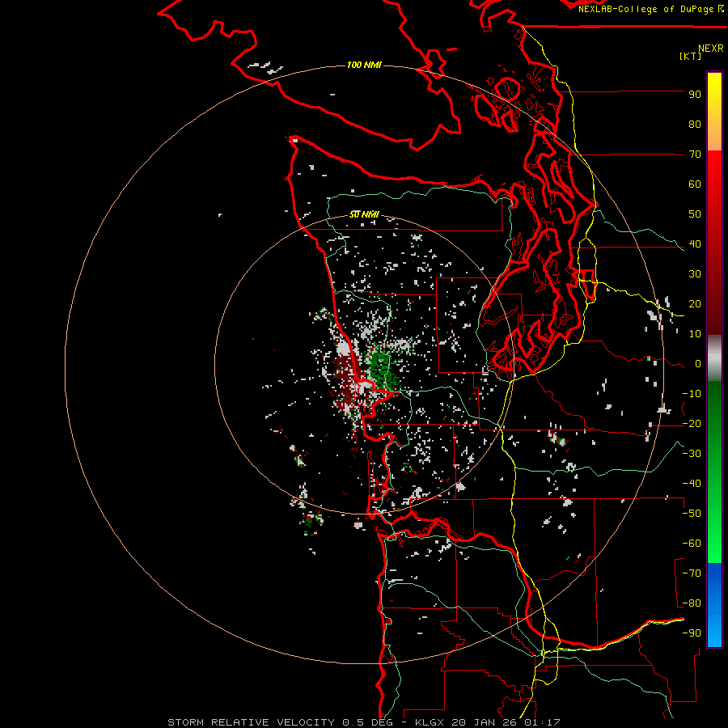Click the [KT] units label

tap(690, 56)
